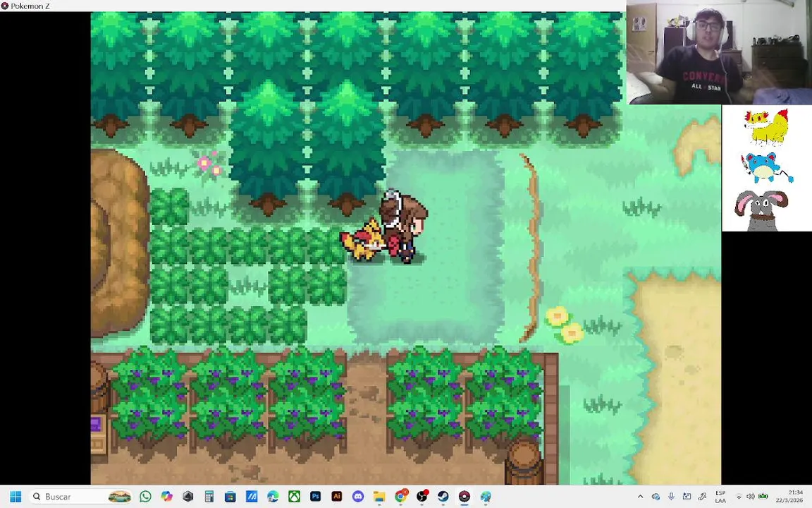Click the blue mouse drawing in sidebar
Screen dimensions: 812x508
766,167
